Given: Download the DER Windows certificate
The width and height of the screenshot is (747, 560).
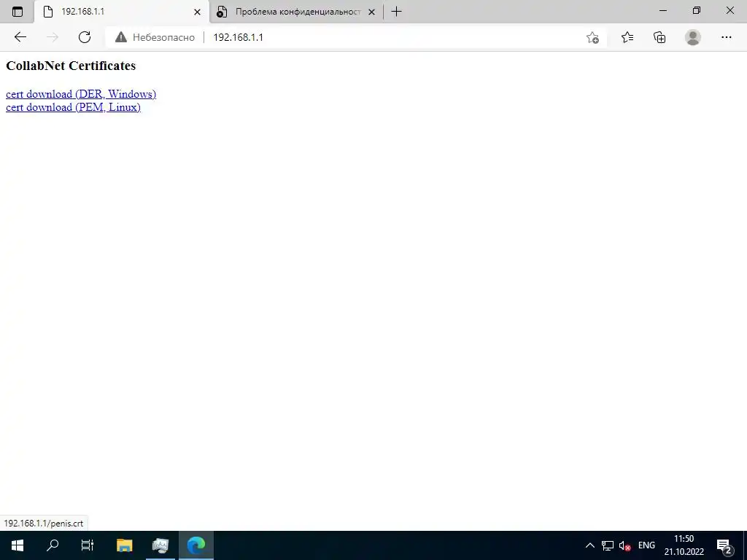Looking at the screenshot, I should 81,94.
